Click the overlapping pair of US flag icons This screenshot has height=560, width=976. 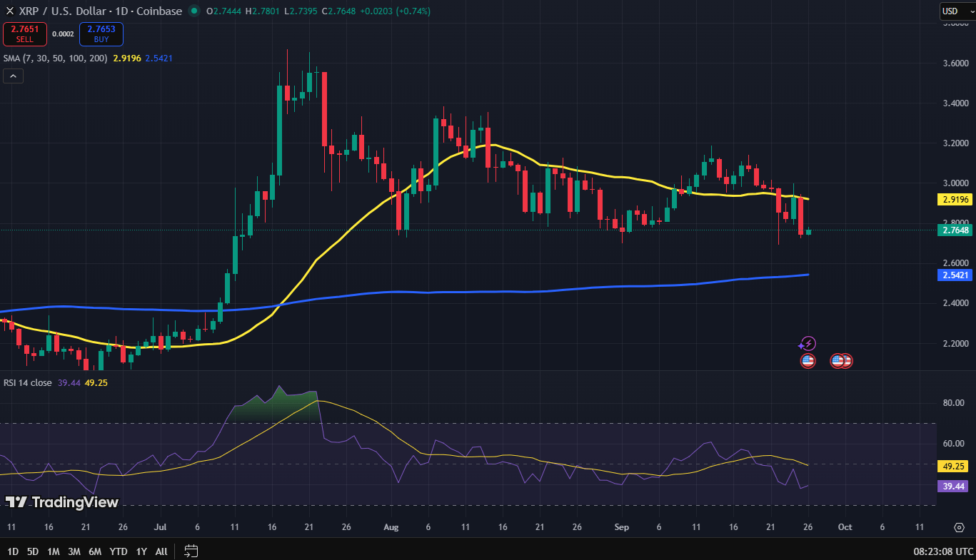(x=841, y=361)
